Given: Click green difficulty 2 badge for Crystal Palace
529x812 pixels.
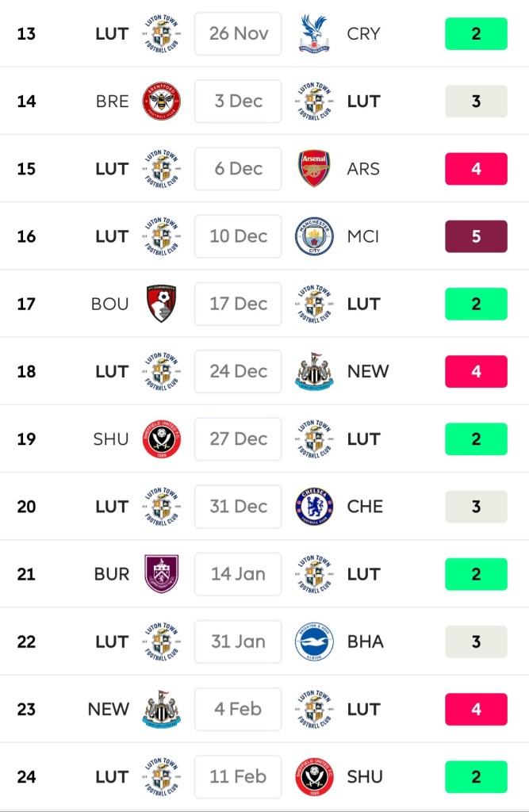Looking at the screenshot, I should click(x=476, y=33).
